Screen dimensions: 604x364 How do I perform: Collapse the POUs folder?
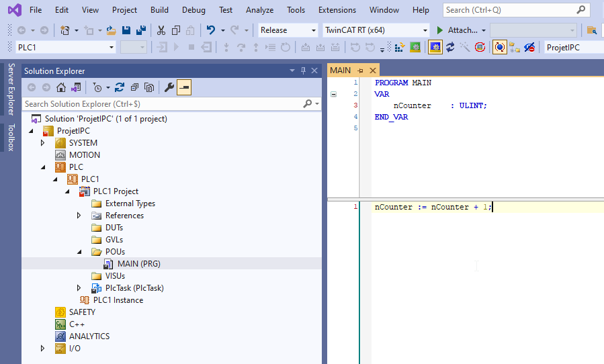[79, 252]
